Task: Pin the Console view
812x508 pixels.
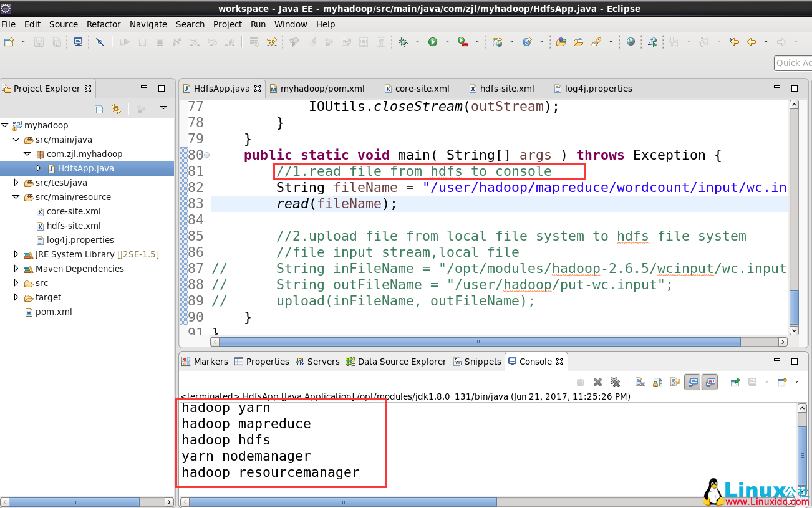Action: [735, 381]
